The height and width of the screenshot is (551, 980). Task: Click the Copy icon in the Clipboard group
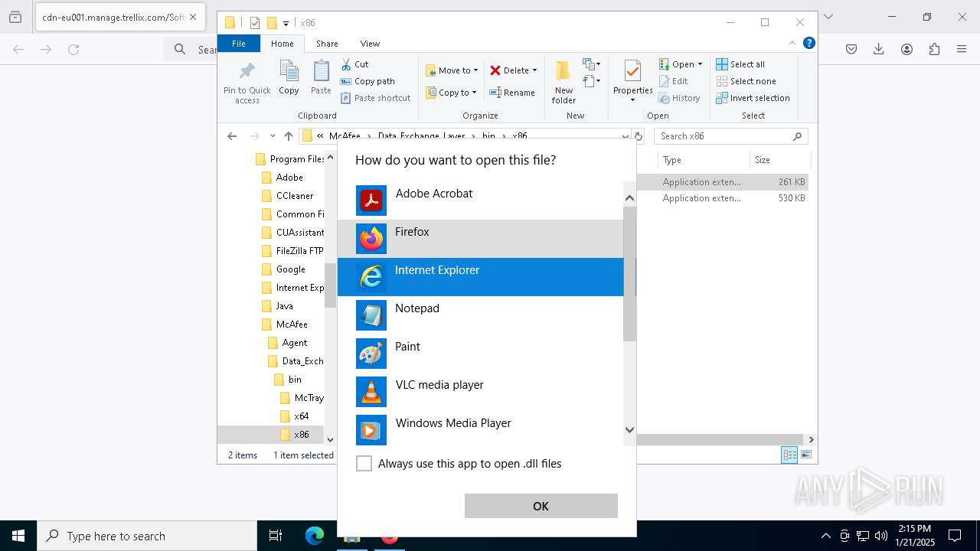(x=289, y=78)
